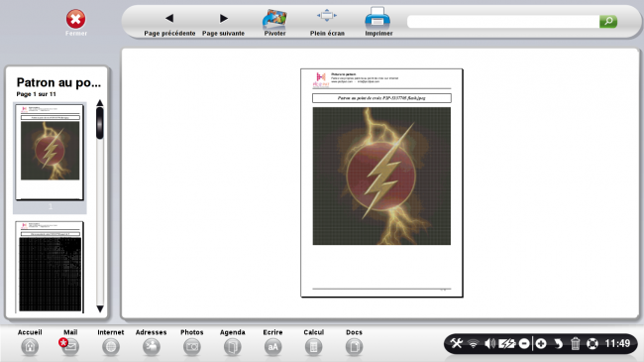Close the viewer with Fermer button
Viewport: 644px width, 362px height.
75,19
